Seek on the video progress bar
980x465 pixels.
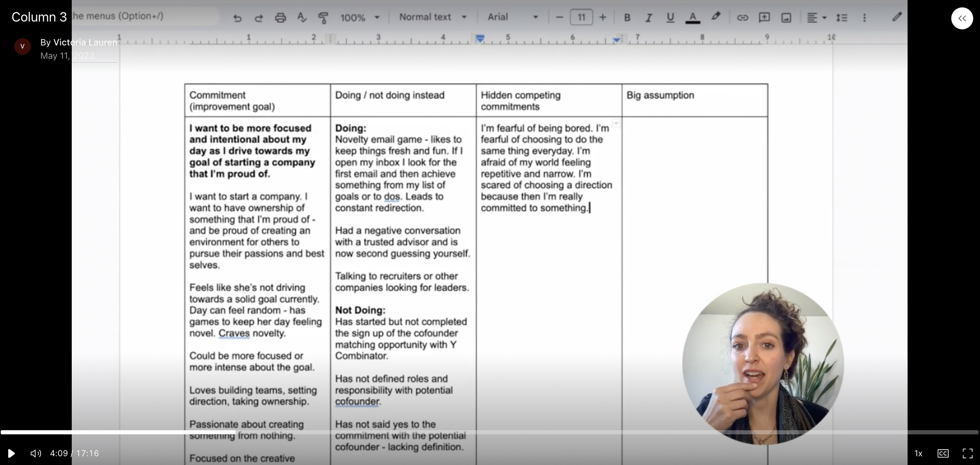pos(490,432)
